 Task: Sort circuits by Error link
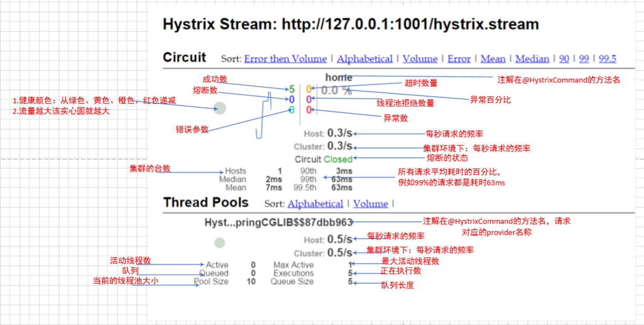tap(459, 59)
